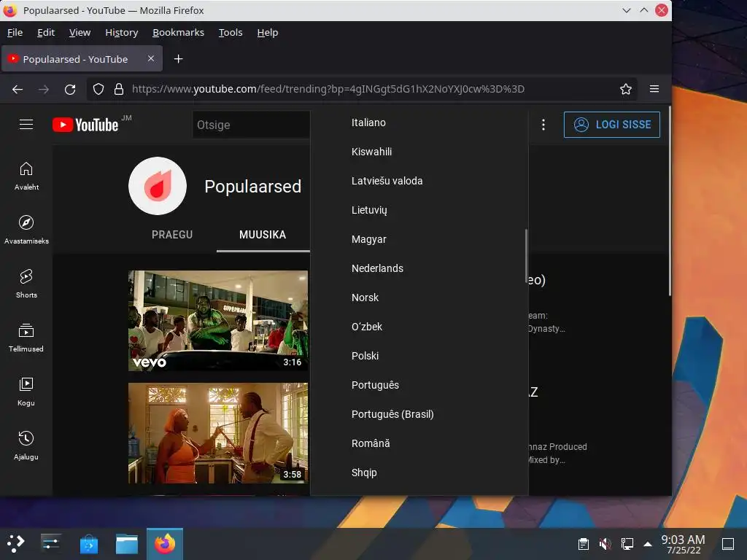Open Kogu library in sidebar
Image resolution: width=747 pixels, height=560 pixels.
26,392
